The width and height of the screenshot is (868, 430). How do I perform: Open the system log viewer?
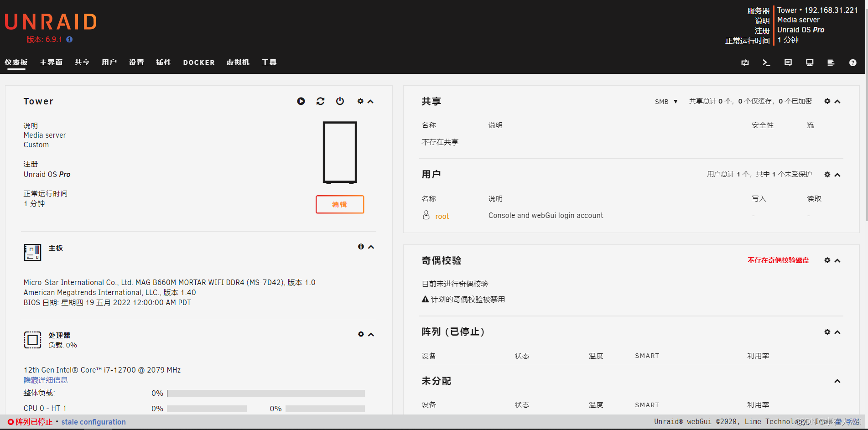coord(831,62)
